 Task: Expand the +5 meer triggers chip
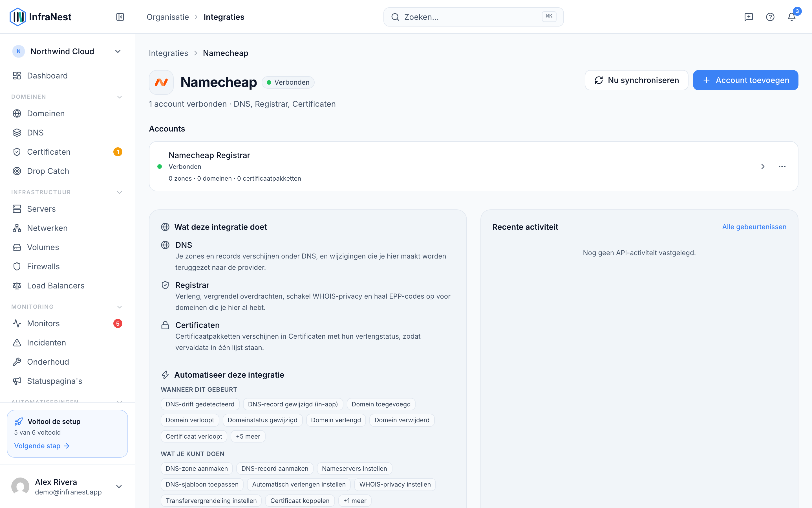click(248, 436)
